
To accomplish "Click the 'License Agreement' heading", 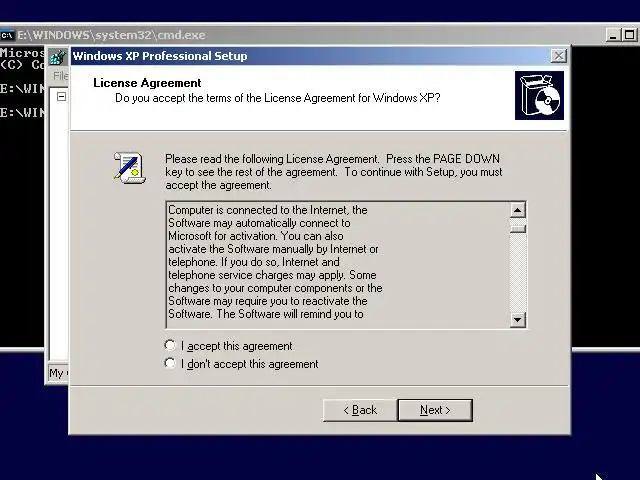I will point(147,83).
